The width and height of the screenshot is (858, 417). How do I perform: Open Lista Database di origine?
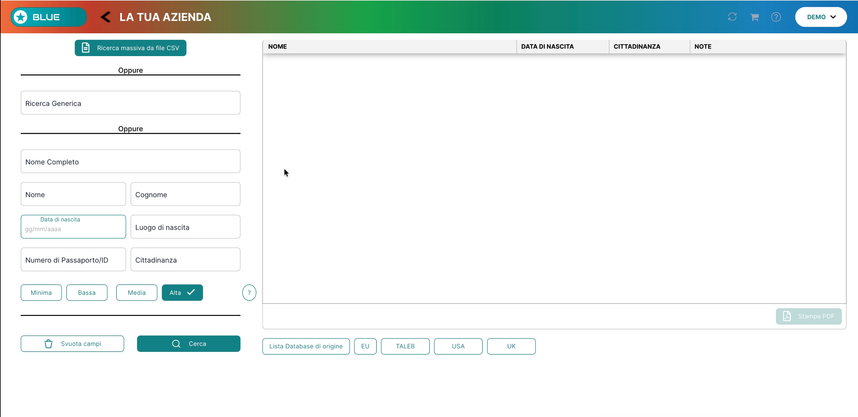306,346
